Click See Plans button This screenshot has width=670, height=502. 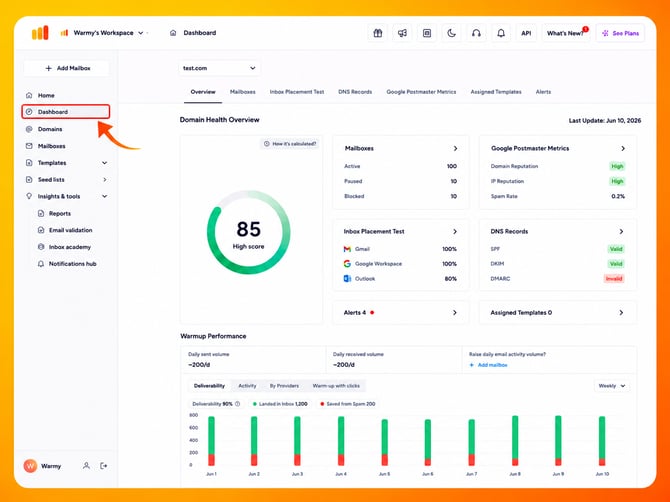pyautogui.click(x=620, y=33)
